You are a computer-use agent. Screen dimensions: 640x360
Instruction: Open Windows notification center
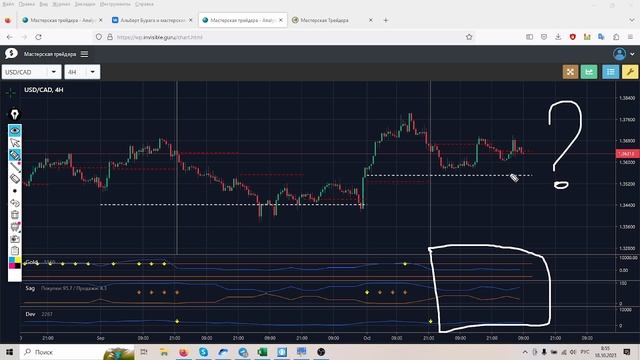pos(627,352)
